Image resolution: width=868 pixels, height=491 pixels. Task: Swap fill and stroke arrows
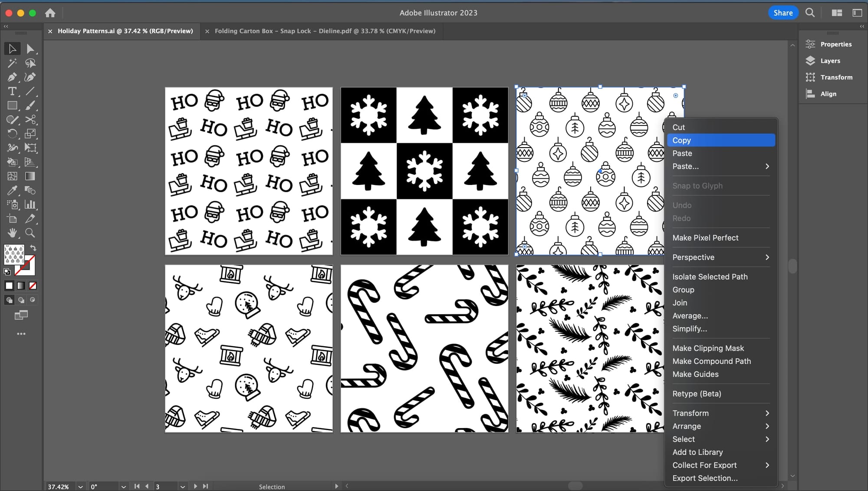click(33, 248)
